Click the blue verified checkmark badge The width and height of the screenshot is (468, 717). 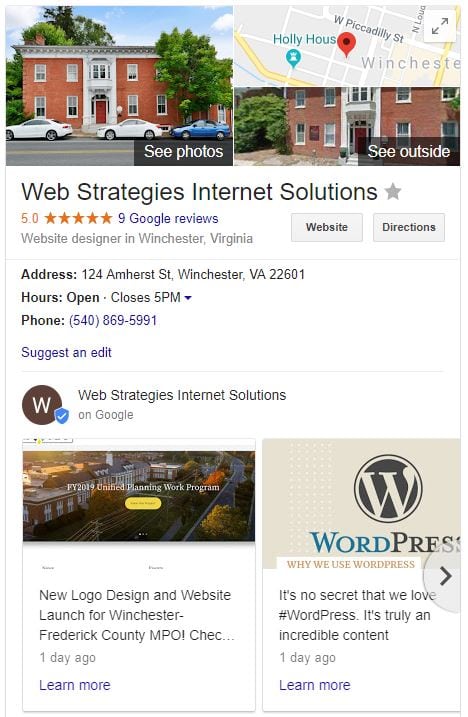point(62,415)
